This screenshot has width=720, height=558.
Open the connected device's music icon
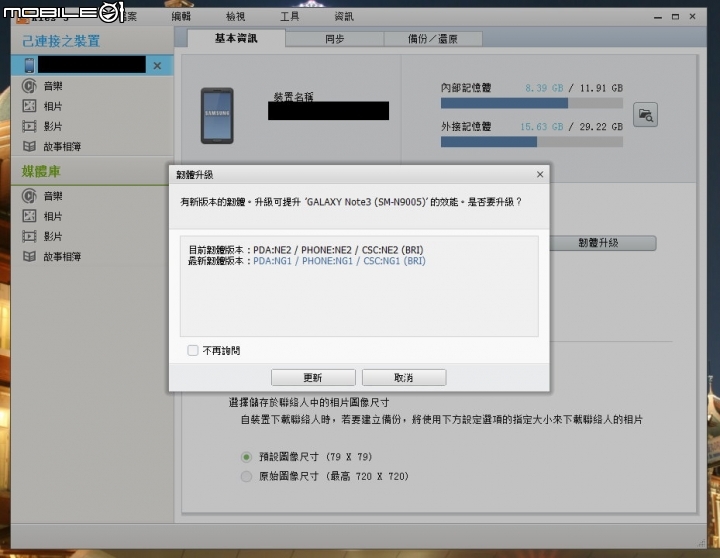tap(29, 86)
